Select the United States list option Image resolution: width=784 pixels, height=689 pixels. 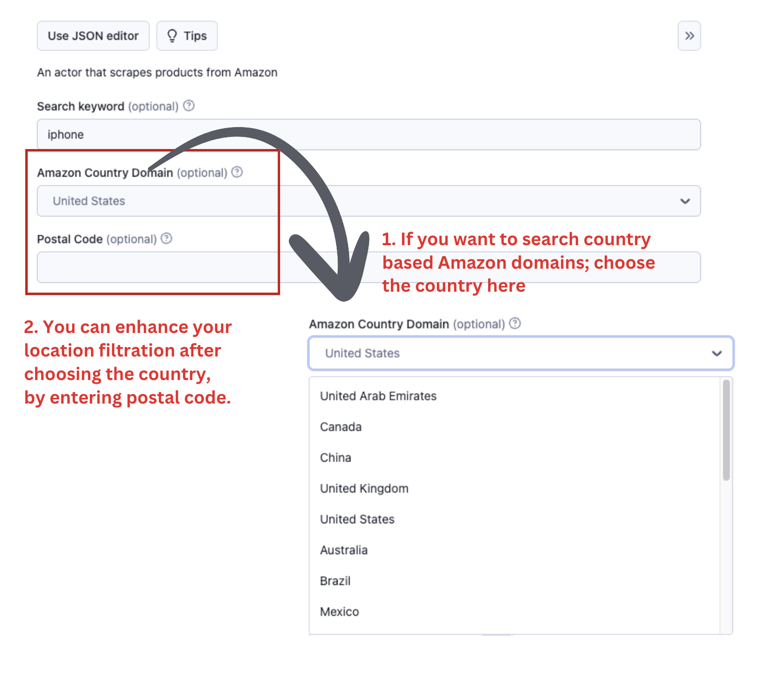click(358, 520)
